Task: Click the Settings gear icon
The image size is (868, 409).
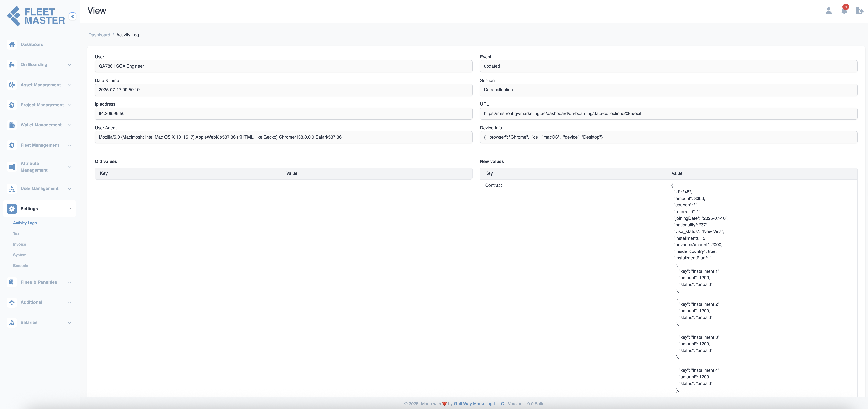Action: 12,209
